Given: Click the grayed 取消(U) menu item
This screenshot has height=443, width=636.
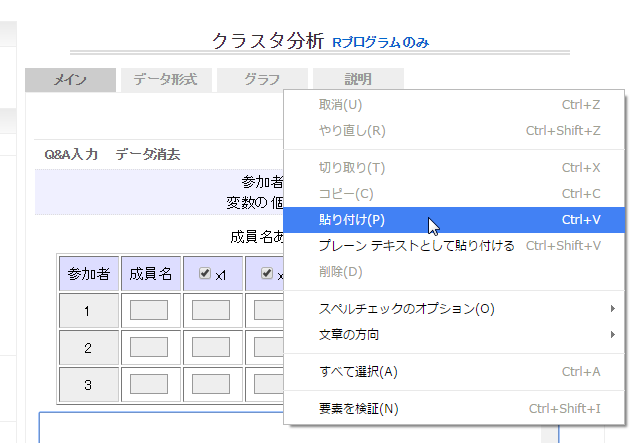Looking at the screenshot, I should click(x=454, y=105).
